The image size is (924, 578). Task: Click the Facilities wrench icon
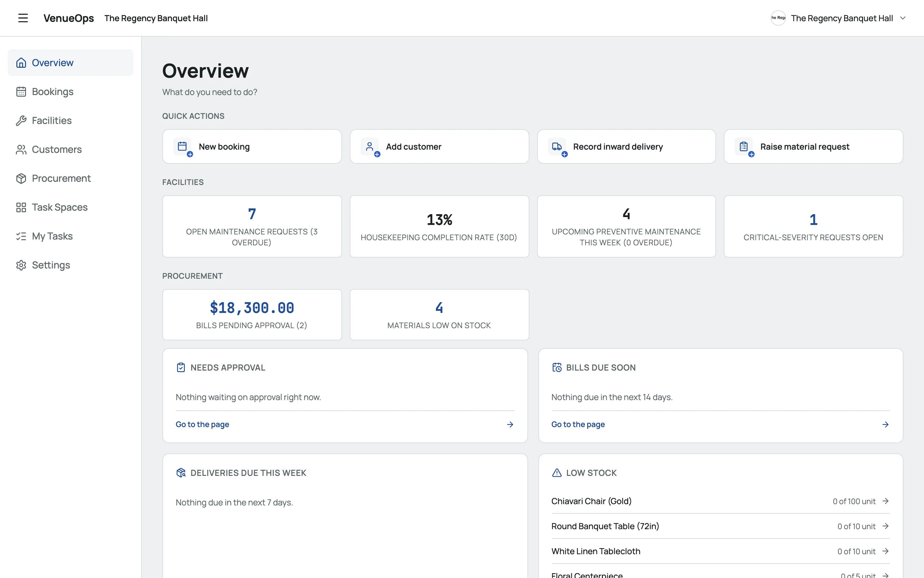point(21,120)
